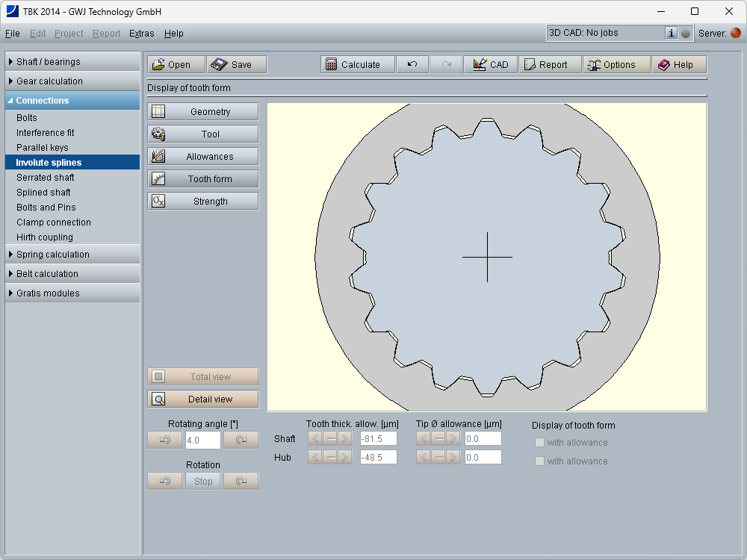Open the Extras menu

141,34
